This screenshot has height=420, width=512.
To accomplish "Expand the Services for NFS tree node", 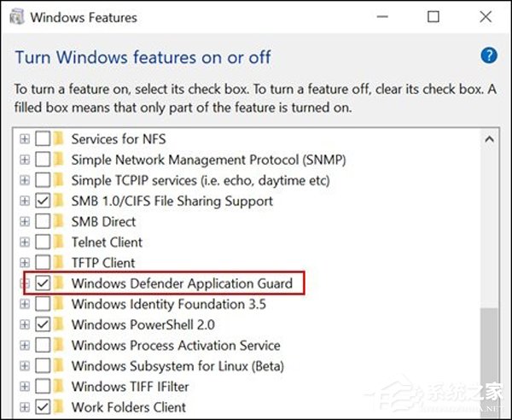I will [x=25, y=139].
